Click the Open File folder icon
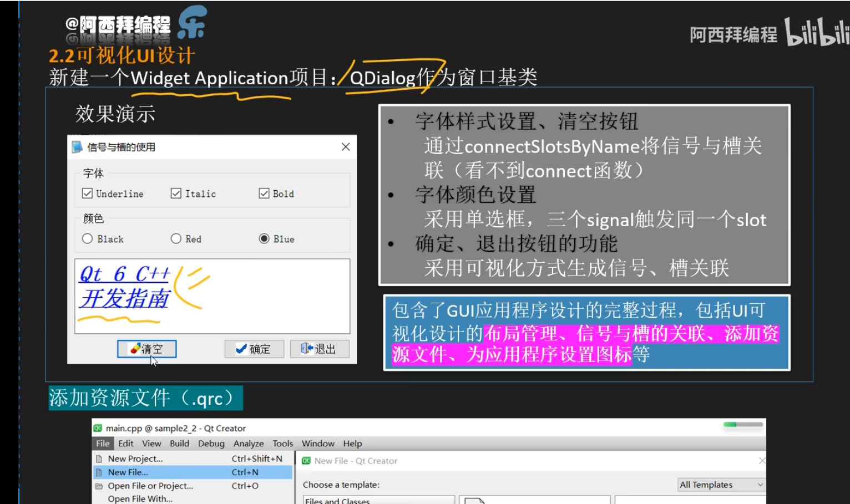This screenshot has height=504, width=850. tap(99, 486)
